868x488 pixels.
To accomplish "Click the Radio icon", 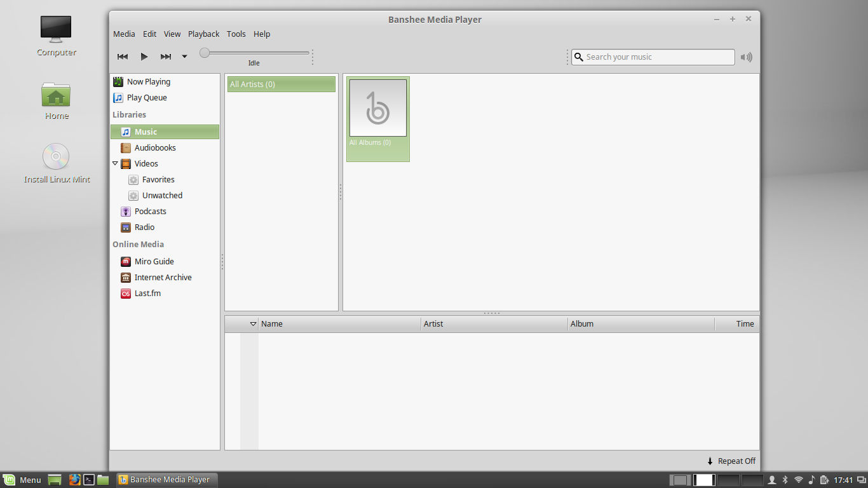I will pyautogui.click(x=126, y=227).
